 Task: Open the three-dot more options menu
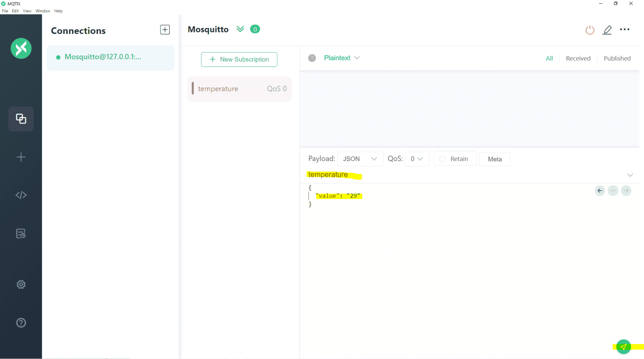625,30
